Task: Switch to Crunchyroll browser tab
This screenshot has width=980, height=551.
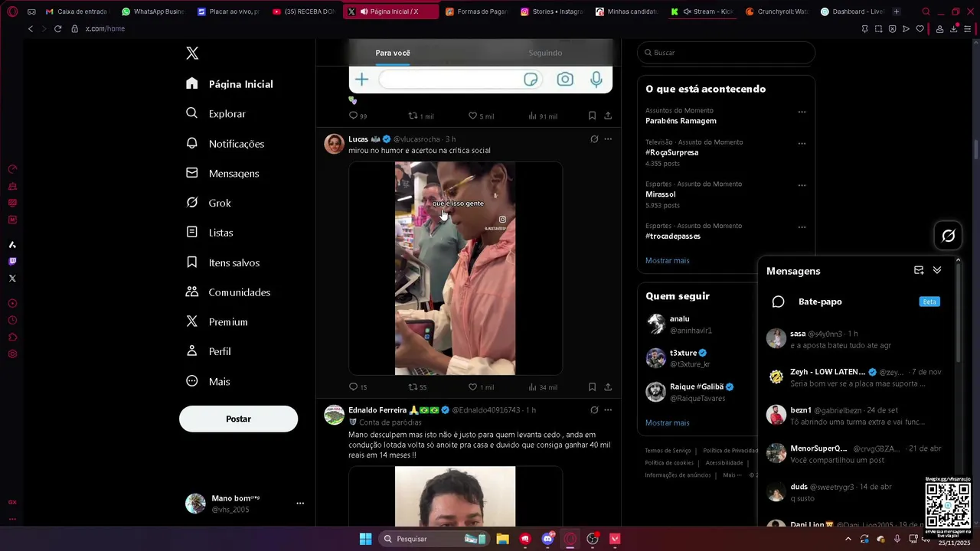Action: [x=776, y=11]
